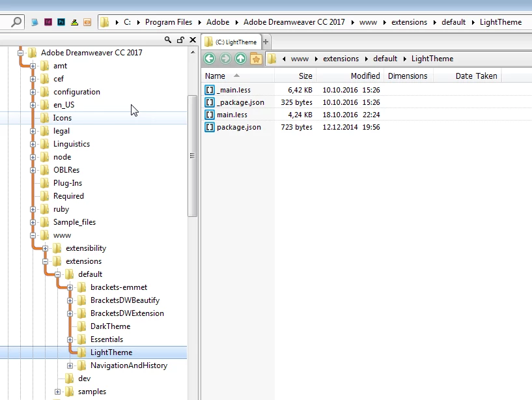Image resolution: width=532 pixels, height=400 pixels.
Task: Collapse the www folder node
Action: (33, 235)
